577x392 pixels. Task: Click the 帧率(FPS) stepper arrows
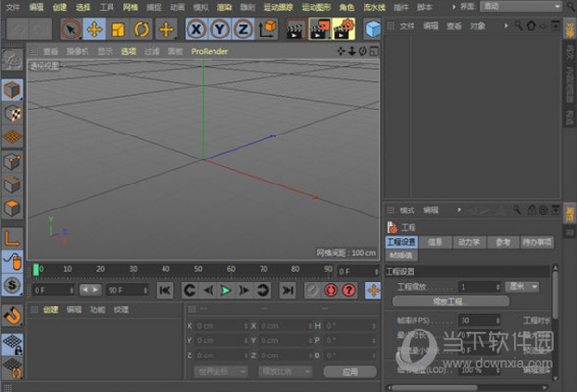tap(498, 320)
